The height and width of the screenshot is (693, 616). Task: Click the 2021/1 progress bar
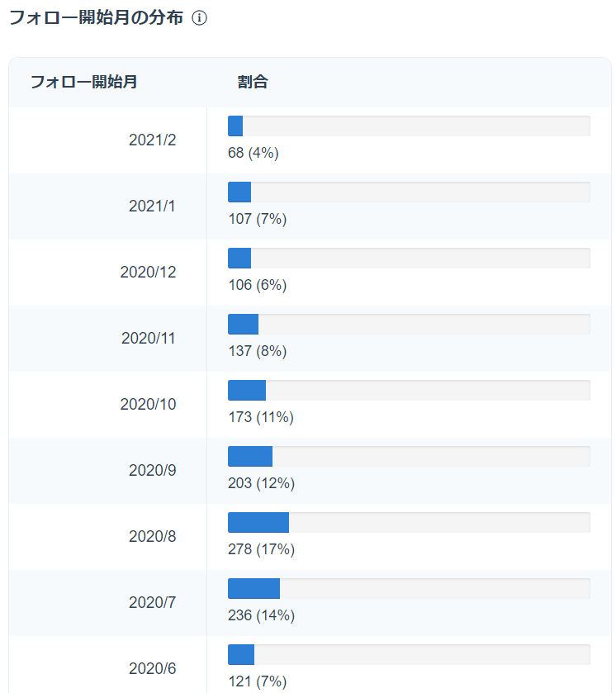click(x=409, y=192)
